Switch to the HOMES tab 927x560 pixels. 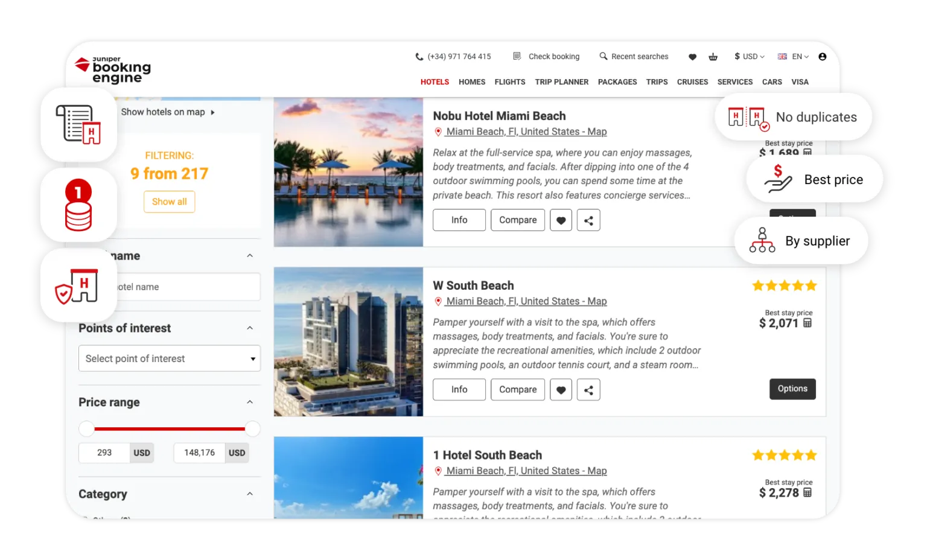[472, 82]
